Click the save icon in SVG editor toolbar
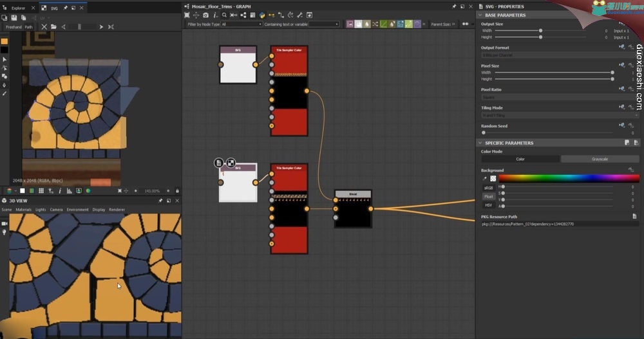Screen dimensions: 644x339 click(14, 17)
